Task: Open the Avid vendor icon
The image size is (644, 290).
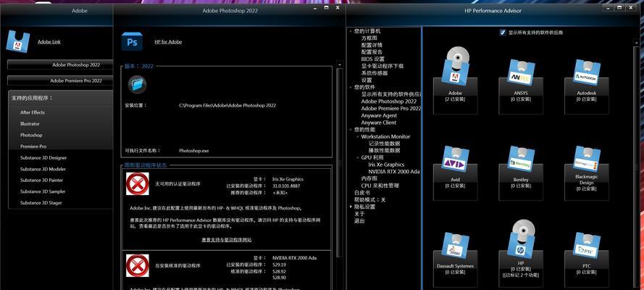Action: [x=455, y=160]
